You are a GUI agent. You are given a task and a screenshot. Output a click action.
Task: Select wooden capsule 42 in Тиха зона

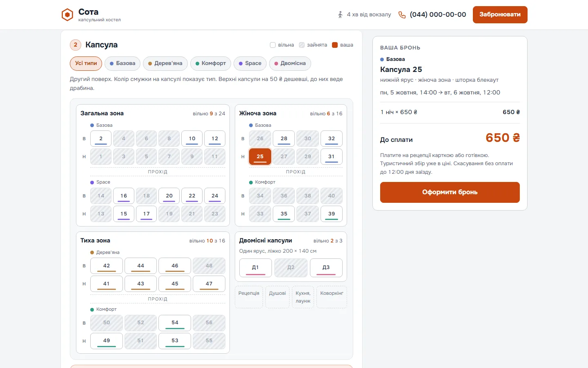[107, 266]
